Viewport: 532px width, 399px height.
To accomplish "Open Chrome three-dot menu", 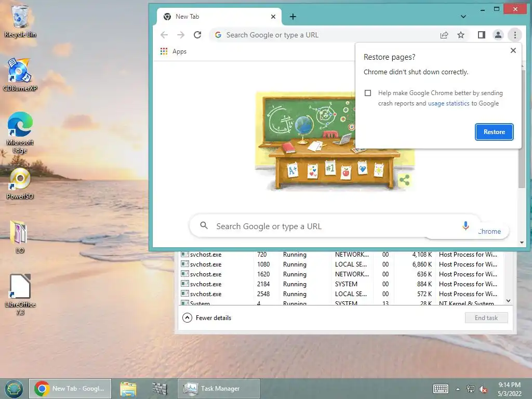I will point(515,35).
